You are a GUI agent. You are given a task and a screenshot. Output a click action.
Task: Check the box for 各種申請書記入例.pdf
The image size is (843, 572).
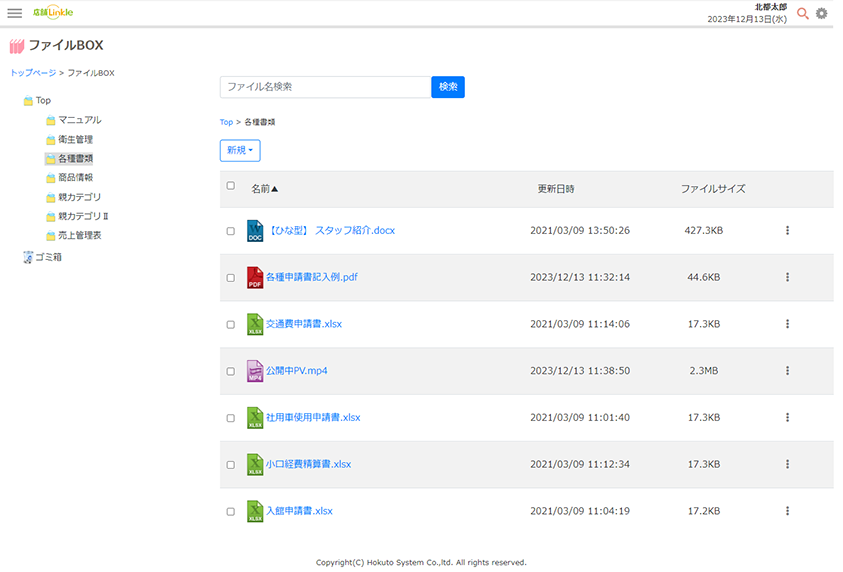(x=231, y=278)
